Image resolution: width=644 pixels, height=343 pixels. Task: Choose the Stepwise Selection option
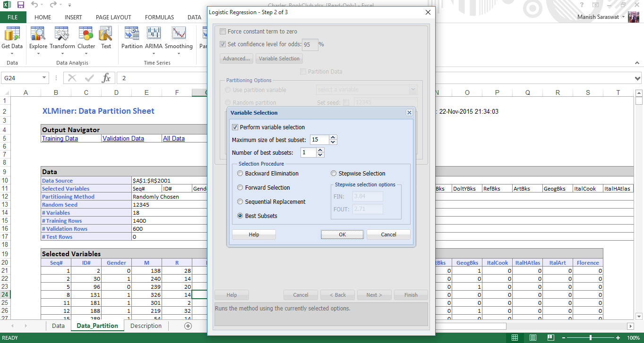(x=334, y=174)
